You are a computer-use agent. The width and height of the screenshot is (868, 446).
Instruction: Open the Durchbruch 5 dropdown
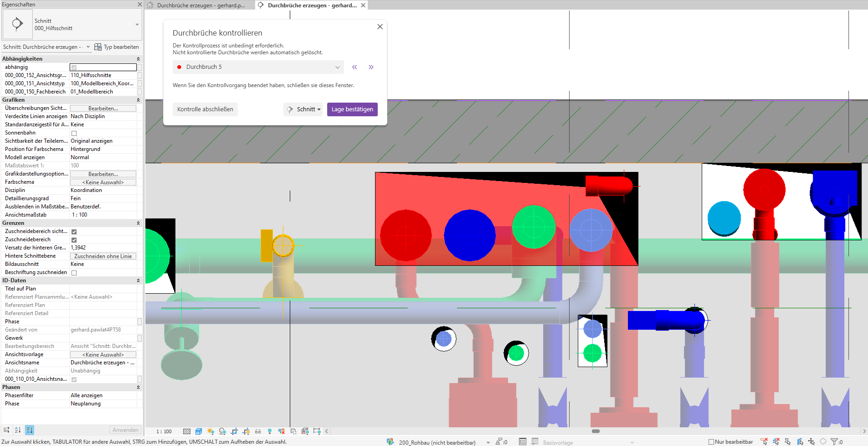pyautogui.click(x=258, y=67)
